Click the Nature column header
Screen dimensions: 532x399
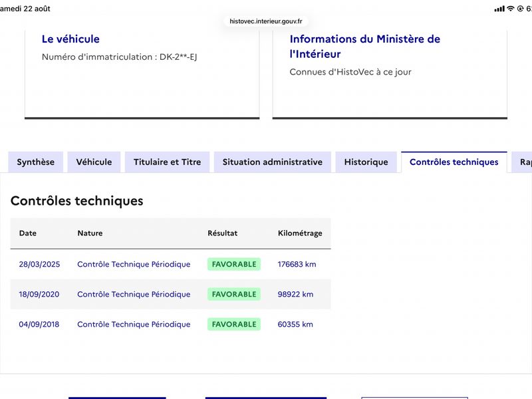pos(90,233)
